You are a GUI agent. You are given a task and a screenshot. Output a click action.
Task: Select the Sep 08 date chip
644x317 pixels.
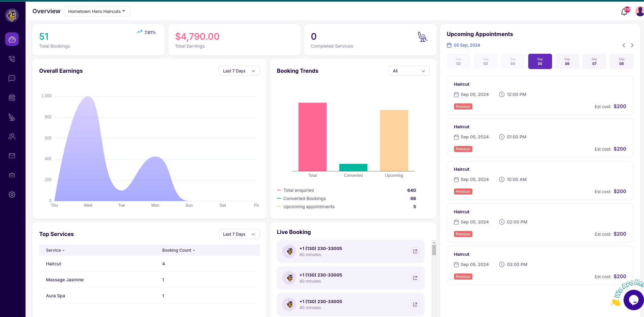coord(621,61)
